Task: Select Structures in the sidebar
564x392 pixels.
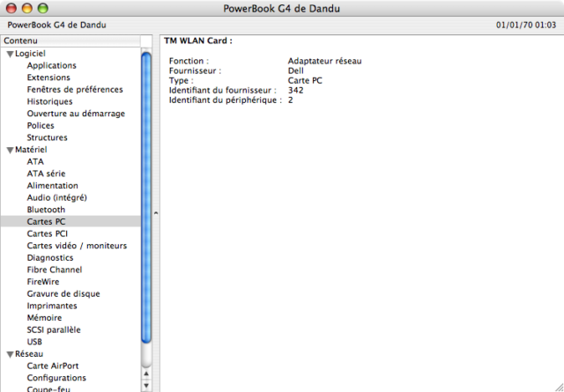Action: tap(47, 137)
